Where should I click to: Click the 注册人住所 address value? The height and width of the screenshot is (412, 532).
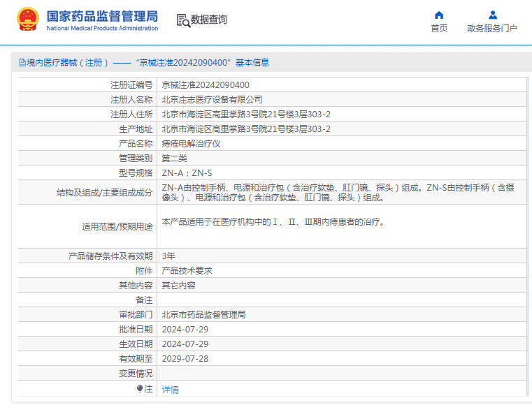[x=246, y=115]
